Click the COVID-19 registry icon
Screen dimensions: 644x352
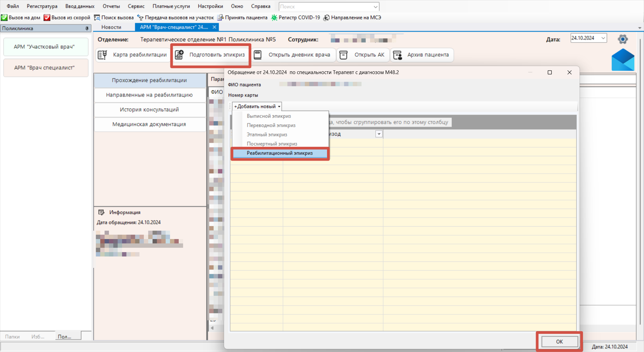pos(274,17)
